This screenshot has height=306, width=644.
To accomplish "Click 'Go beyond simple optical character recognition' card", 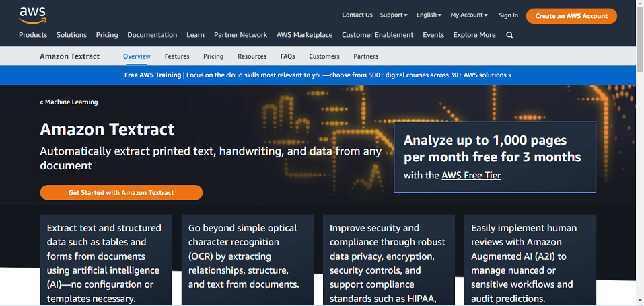I will pyautogui.click(x=247, y=260).
